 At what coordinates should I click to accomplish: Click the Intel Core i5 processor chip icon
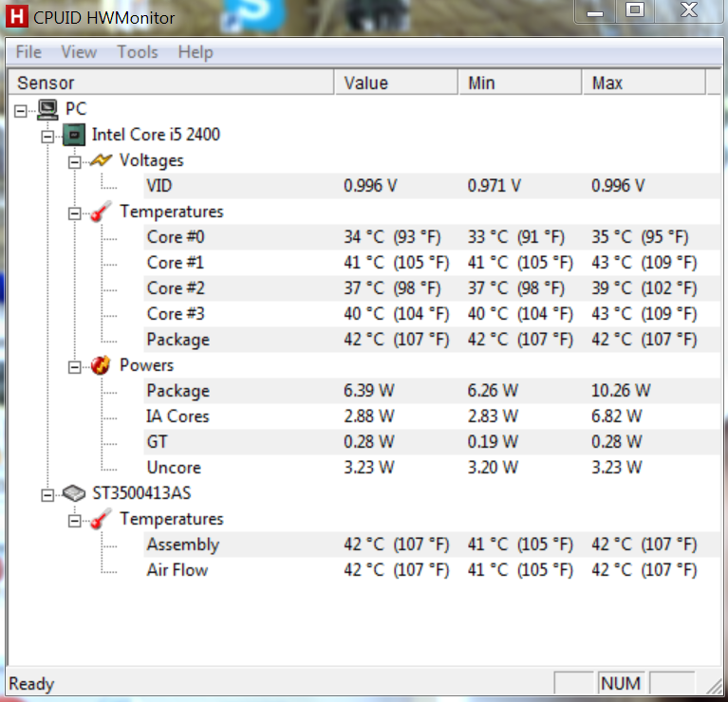pyautogui.click(x=74, y=135)
